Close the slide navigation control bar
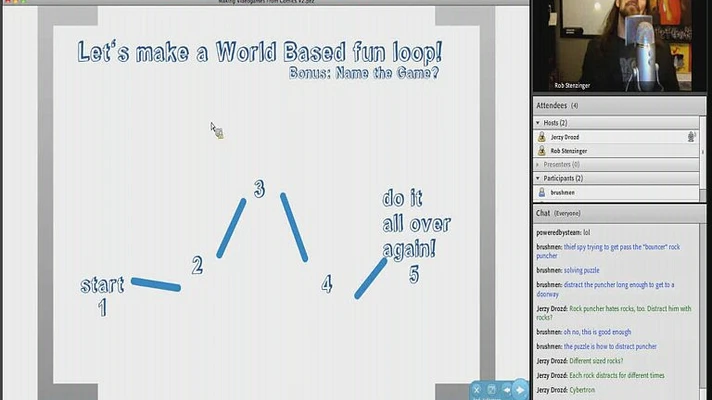Screen dimensions: 712x400 click(476, 390)
